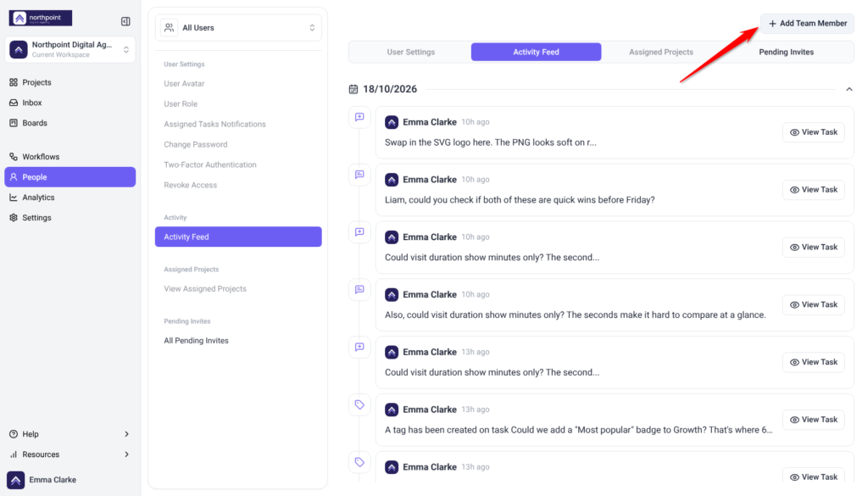This screenshot has height=496, width=868.
Task: Click the Inbox tray icon
Action: (14, 103)
